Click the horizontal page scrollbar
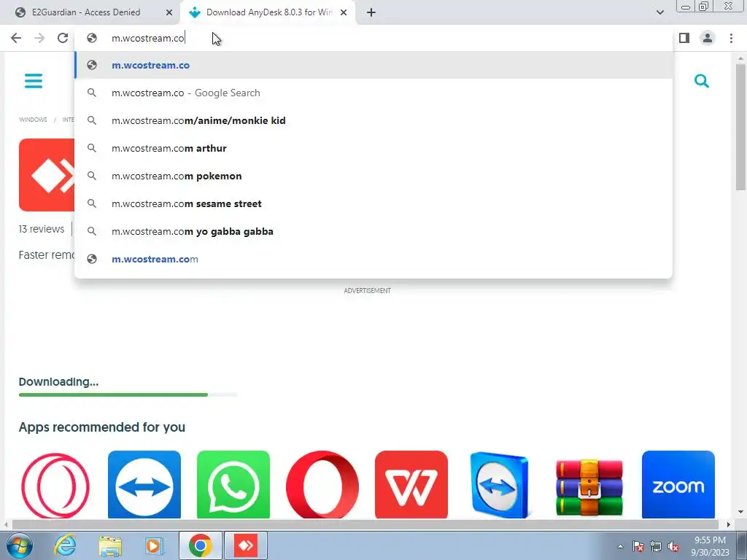 [365, 525]
